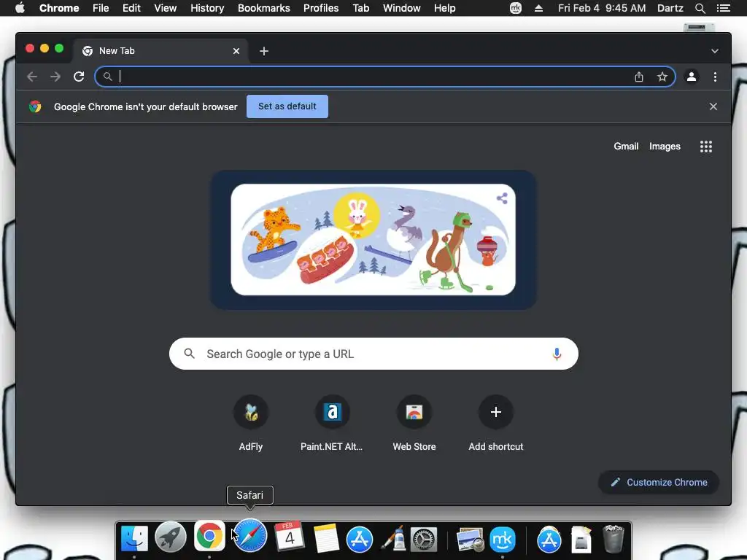The image size is (747, 560).
Task: Open Trash in the Dock
Action: (613, 539)
